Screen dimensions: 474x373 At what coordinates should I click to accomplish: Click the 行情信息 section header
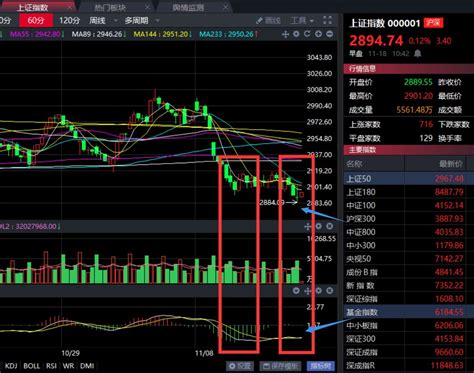coord(409,69)
